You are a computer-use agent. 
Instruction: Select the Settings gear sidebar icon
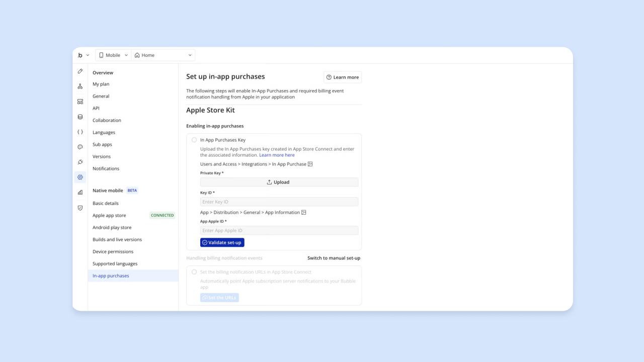coord(80,177)
